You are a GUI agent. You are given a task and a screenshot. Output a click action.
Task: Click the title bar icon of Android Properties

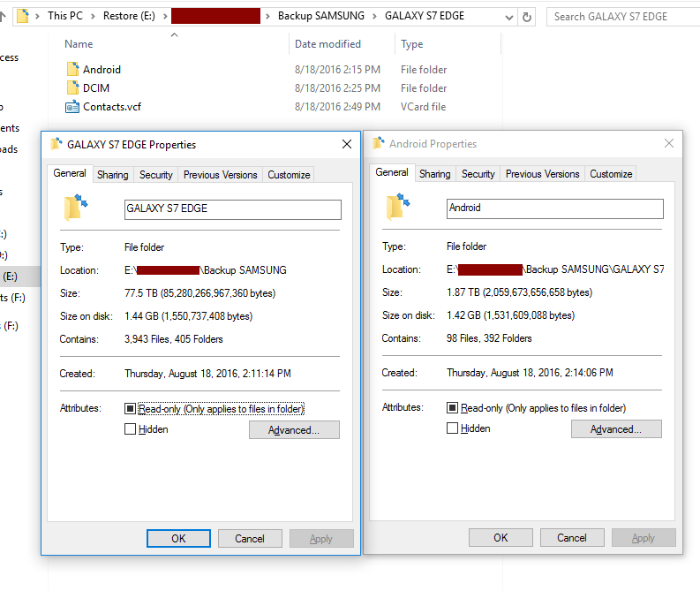(x=379, y=143)
